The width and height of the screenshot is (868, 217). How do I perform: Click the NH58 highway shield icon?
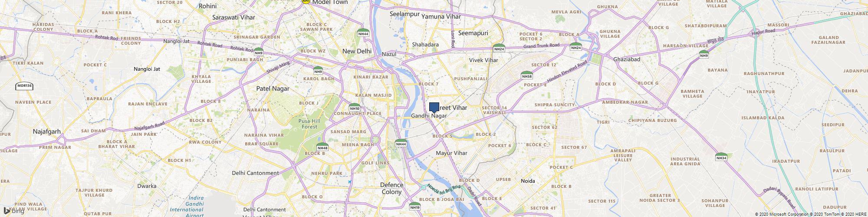point(527,75)
